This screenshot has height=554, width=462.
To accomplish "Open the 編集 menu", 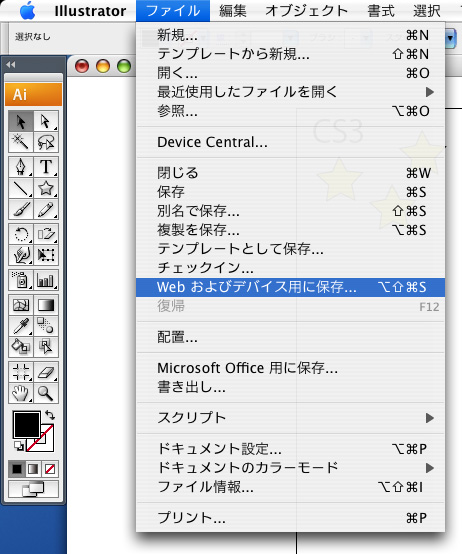I will click(232, 11).
